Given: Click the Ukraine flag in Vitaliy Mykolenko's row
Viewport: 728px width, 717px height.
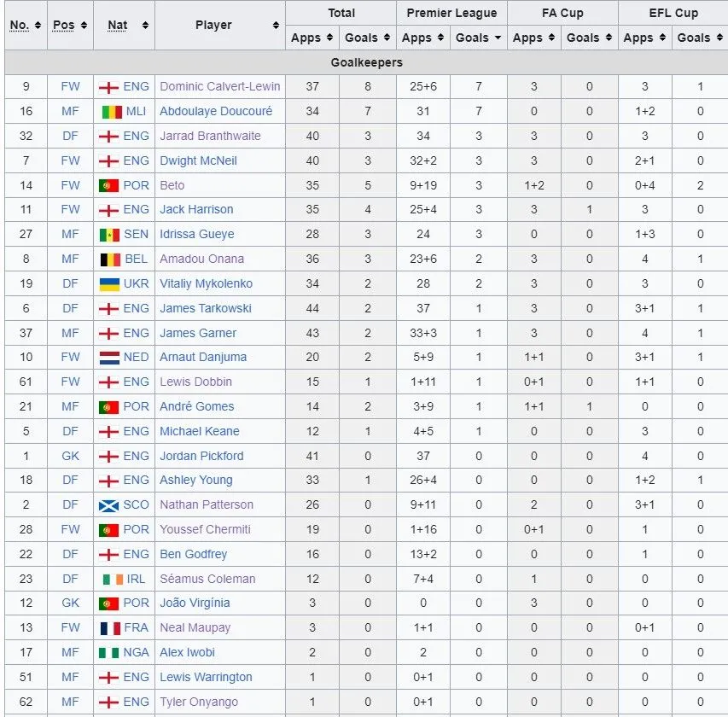Looking at the screenshot, I should click(x=108, y=284).
